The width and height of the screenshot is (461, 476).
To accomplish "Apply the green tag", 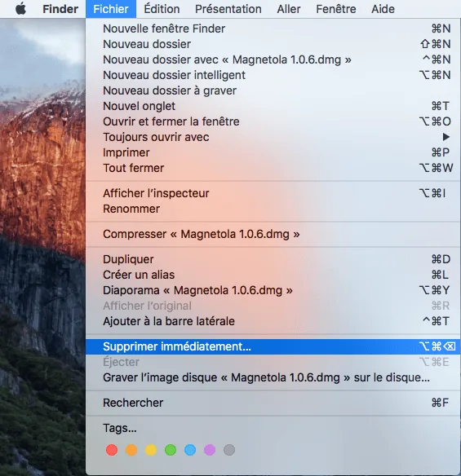I will 171,450.
